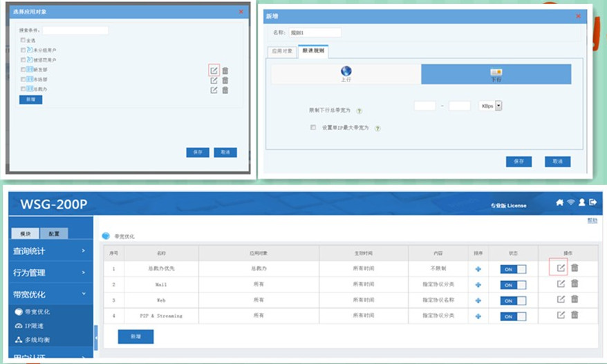Open the KBps unit dropdown
This screenshot has width=607, height=364.
click(x=489, y=106)
